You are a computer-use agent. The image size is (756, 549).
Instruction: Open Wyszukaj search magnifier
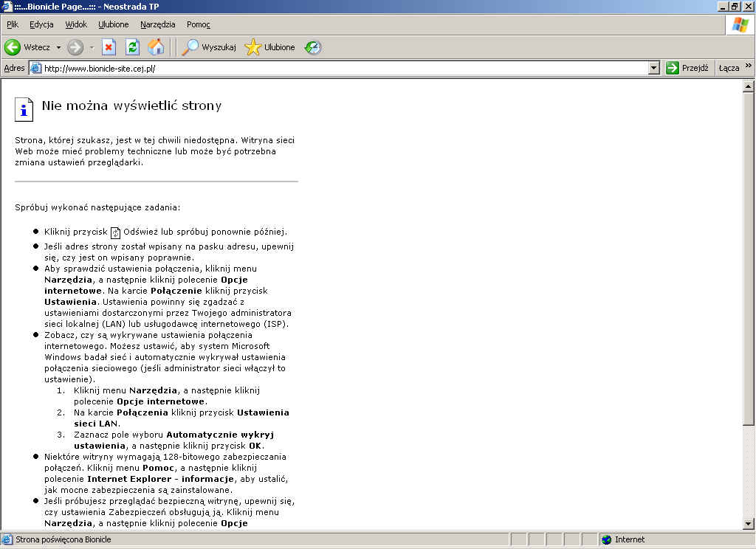point(190,47)
